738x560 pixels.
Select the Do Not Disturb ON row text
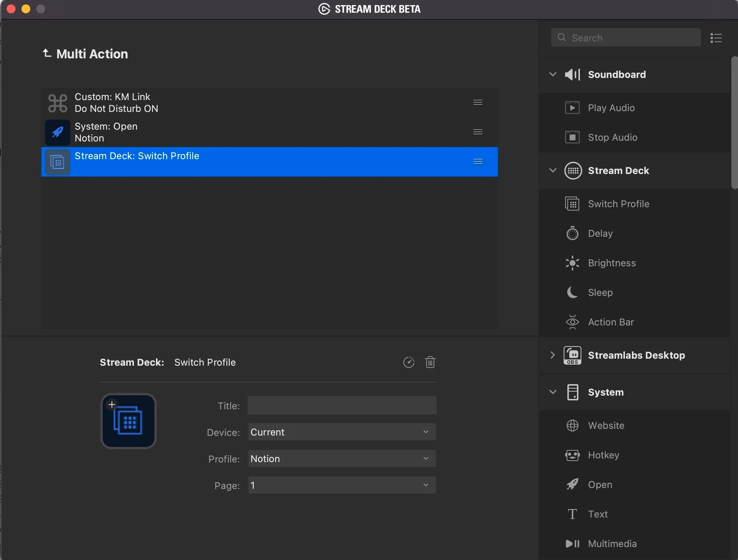pyautogui.click(x=116, y=109)
